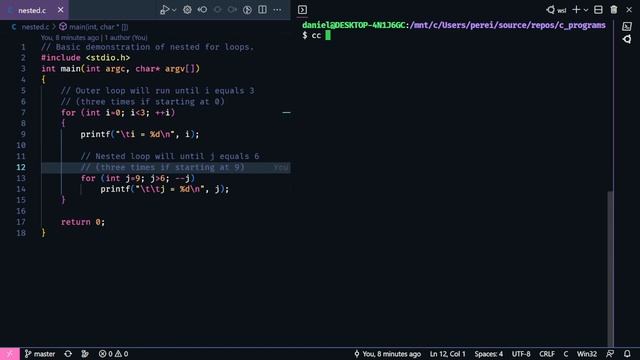Switch branch via master status item
The height and width of the screenshot is (360, 640).
[x=40, y=354]
